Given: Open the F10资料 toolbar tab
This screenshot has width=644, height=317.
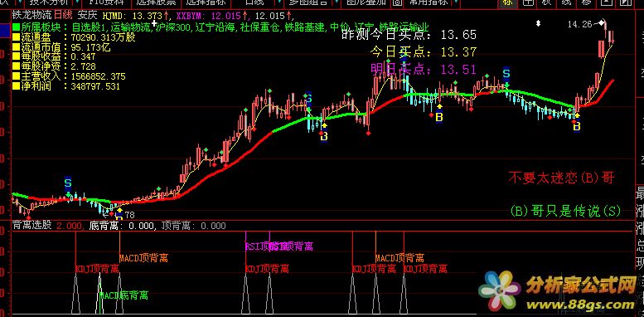Looking at the screenshot, I should point(106,2).
